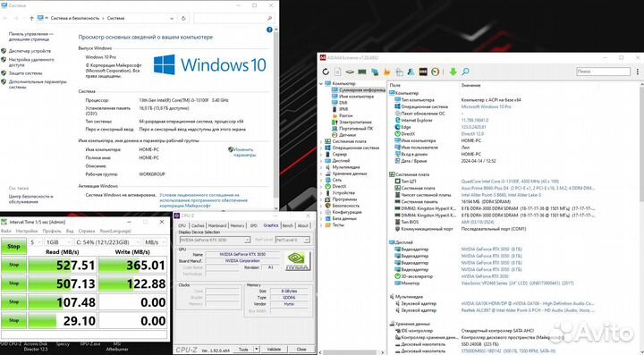Screen dimensions: 644x355
Task: Open the AIDA64 three-dot menu icon
Action: pyautogui.click(x=638, y=72)
